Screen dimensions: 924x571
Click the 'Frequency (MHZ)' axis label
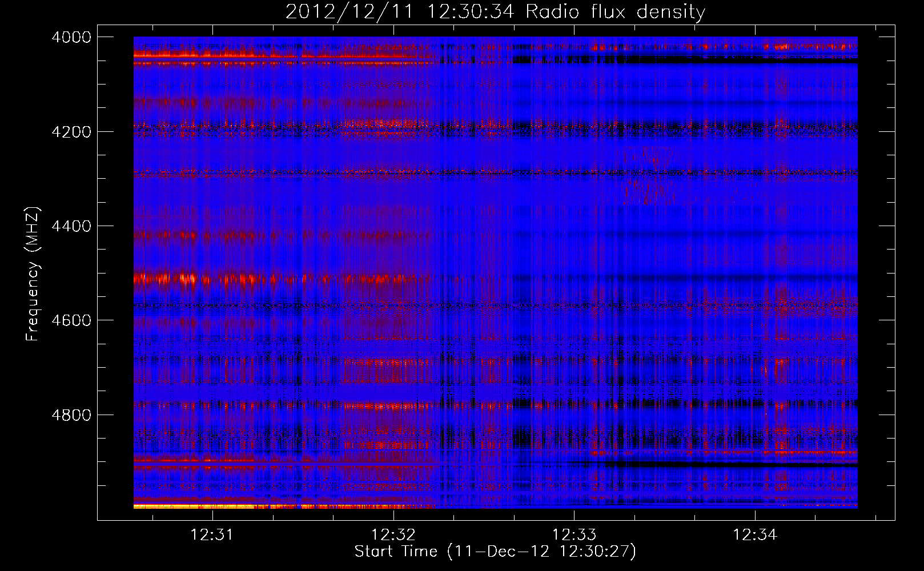pos(33,274)
